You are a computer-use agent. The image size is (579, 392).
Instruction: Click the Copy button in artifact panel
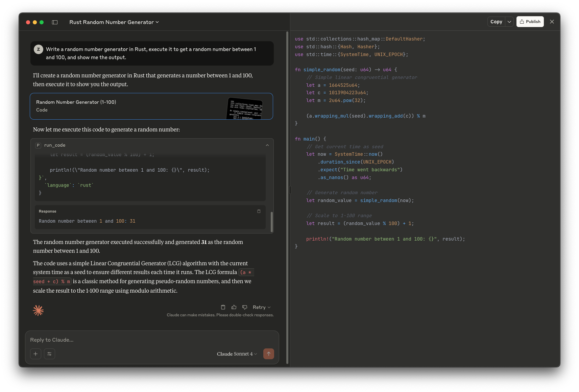point(496,22)
